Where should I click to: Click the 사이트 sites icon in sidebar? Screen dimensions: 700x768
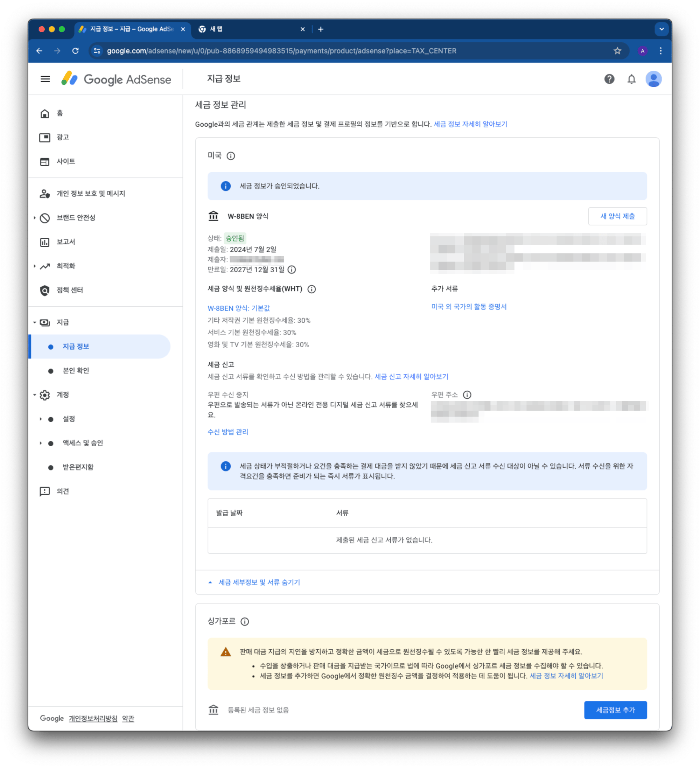(44, 161)
